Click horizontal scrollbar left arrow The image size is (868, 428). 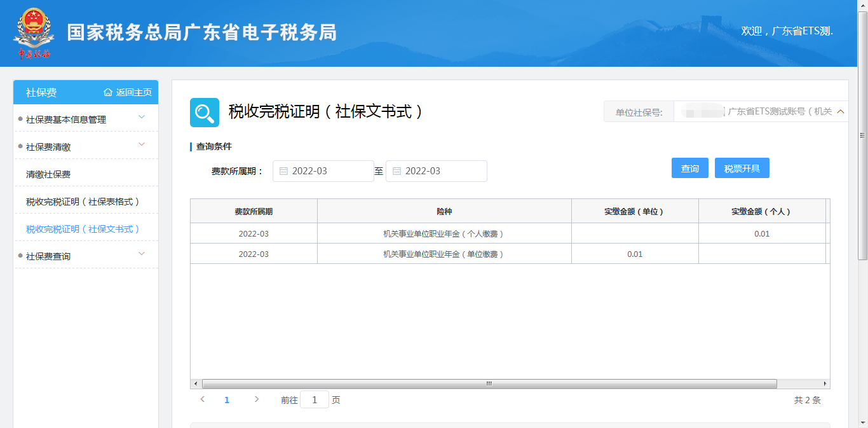click(196, 384)
